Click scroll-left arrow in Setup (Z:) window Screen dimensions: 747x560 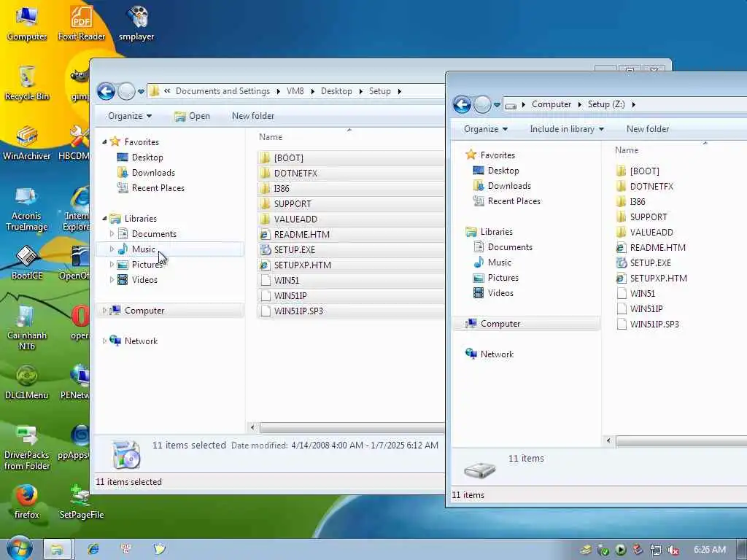608,441
